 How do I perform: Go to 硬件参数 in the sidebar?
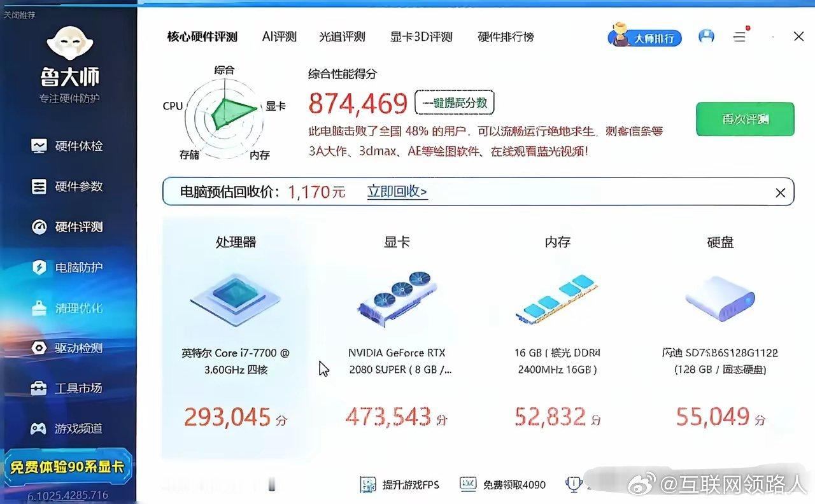tap(67, 186)
